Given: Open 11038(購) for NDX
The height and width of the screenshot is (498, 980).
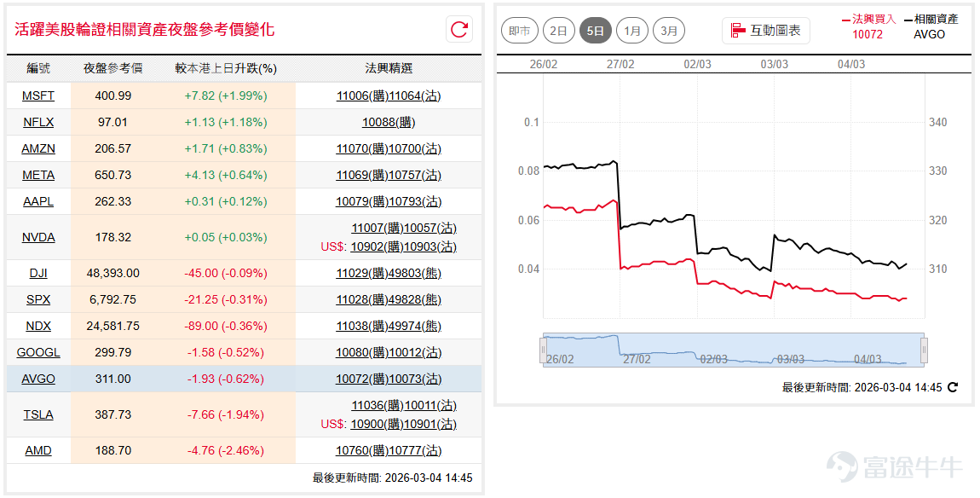Looking at the screenshot, I should point(362,326).
